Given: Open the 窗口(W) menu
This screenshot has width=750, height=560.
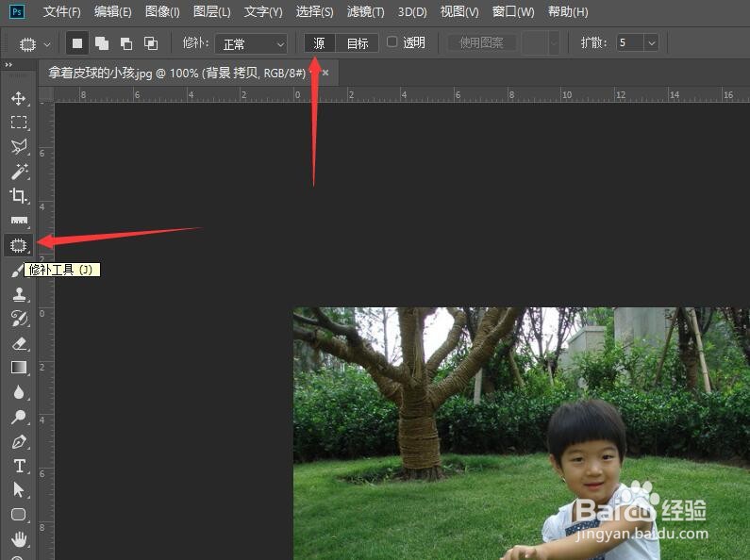Looking at the screenshot, I should pyautogui.click(x=513, y=12).
